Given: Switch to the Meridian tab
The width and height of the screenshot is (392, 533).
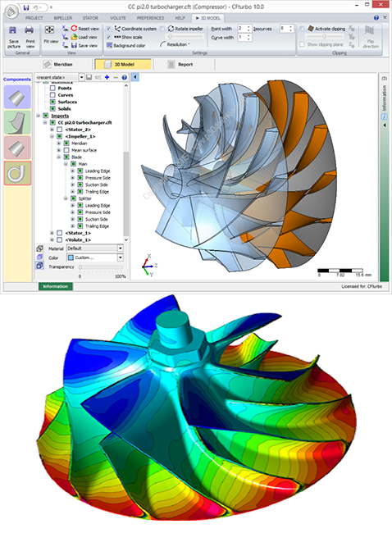Looking at the screenshot, I should pyautogui.click(x=58, y=64).
